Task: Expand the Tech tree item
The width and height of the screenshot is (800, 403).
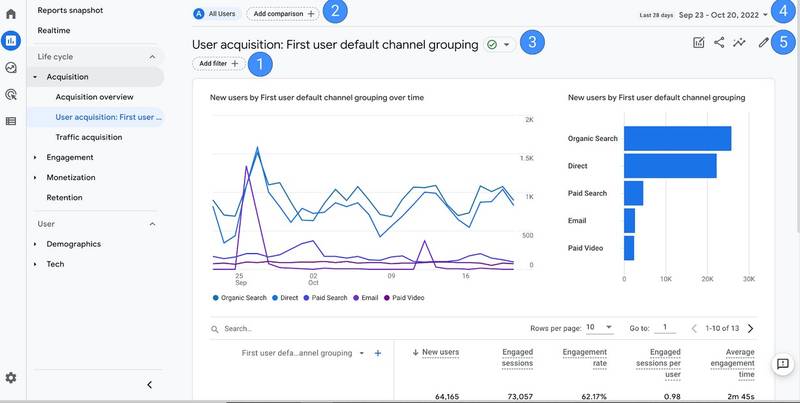Action: point(35,264)
